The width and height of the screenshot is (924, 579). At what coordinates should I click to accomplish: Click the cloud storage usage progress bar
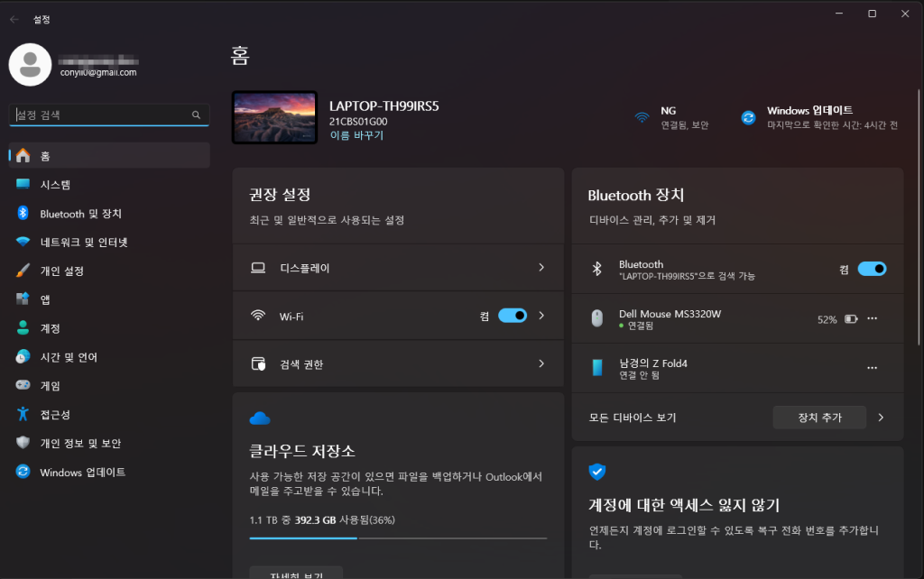(x=398, y=538)
